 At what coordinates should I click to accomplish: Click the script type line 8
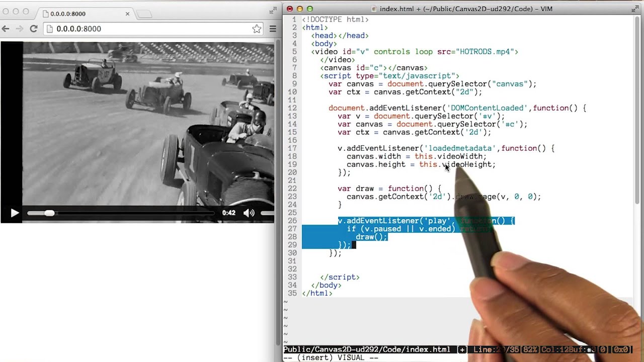(x=389, y=76)
